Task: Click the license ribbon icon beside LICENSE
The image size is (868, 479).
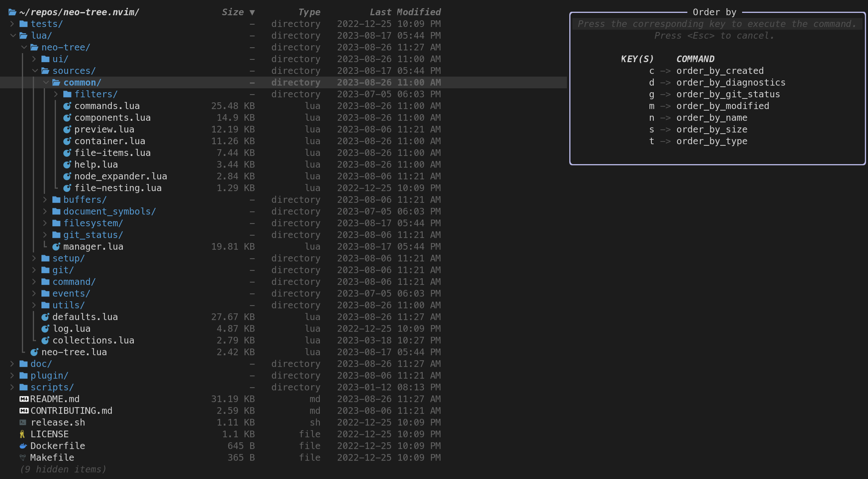Action: 22,434
